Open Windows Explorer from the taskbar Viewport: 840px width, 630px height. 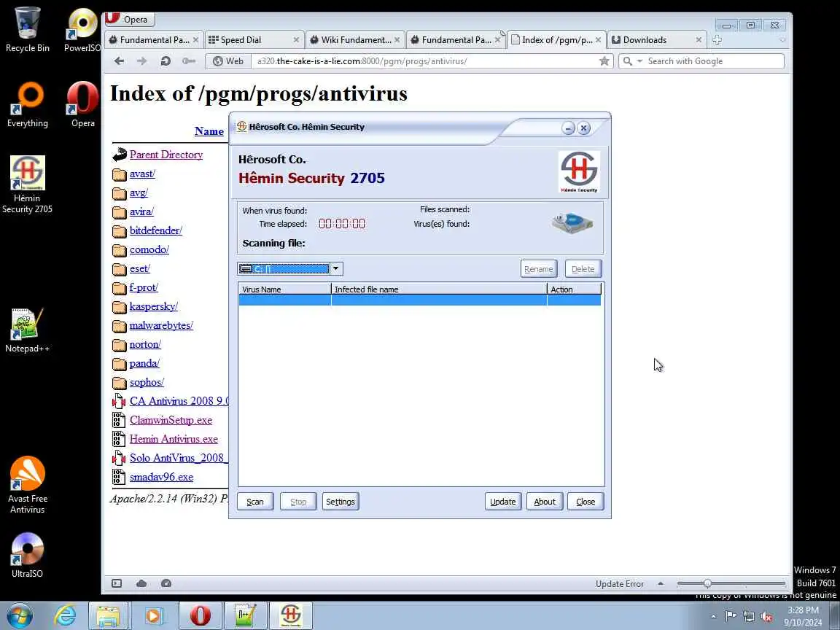[x=108, y=615]
